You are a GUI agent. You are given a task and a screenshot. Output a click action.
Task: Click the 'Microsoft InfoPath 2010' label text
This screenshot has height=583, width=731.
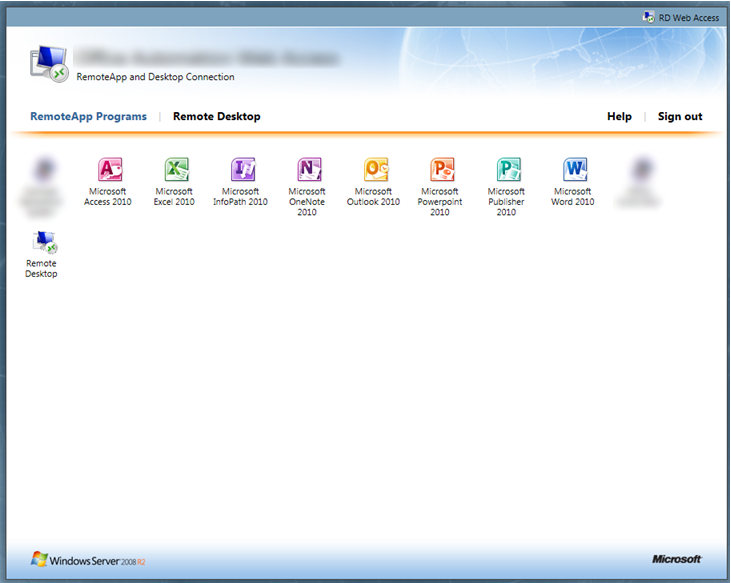(x=241, y=197)
